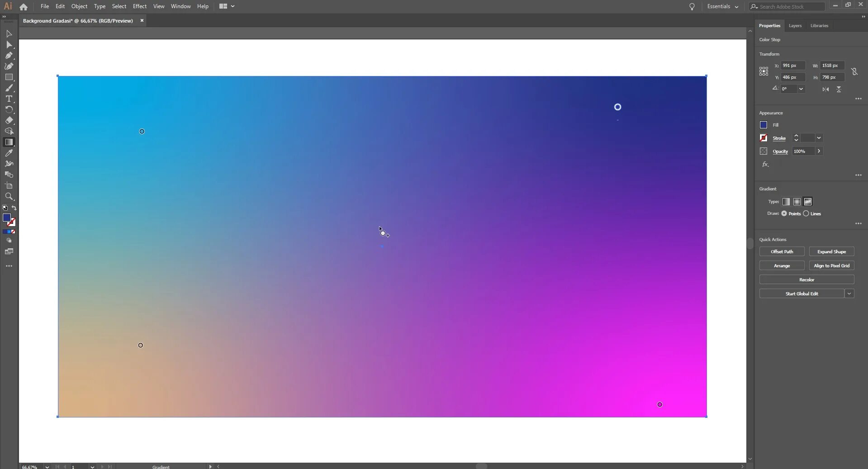Screen dimensions: 868x469
Task: Open the drawing modes icon
Action: click(9, 241)
